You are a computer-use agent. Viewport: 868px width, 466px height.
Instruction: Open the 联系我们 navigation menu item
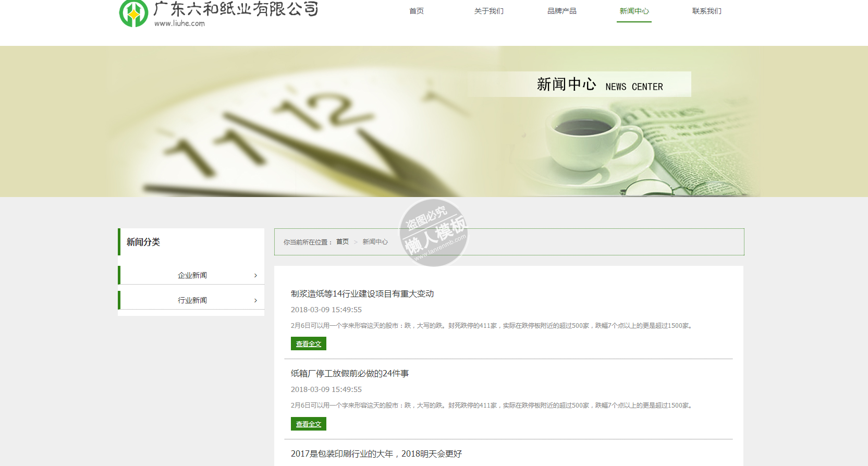click(x=707, y=11)
